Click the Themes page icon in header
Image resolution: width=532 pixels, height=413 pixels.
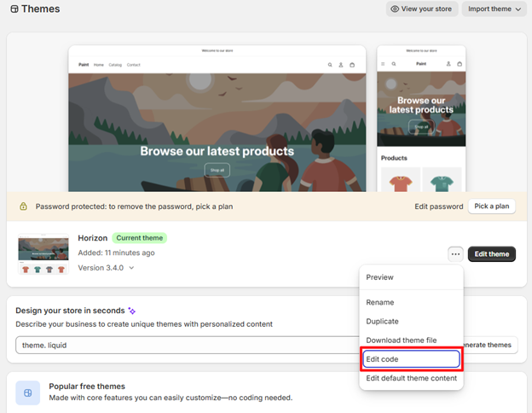click(x=14, y=9)
